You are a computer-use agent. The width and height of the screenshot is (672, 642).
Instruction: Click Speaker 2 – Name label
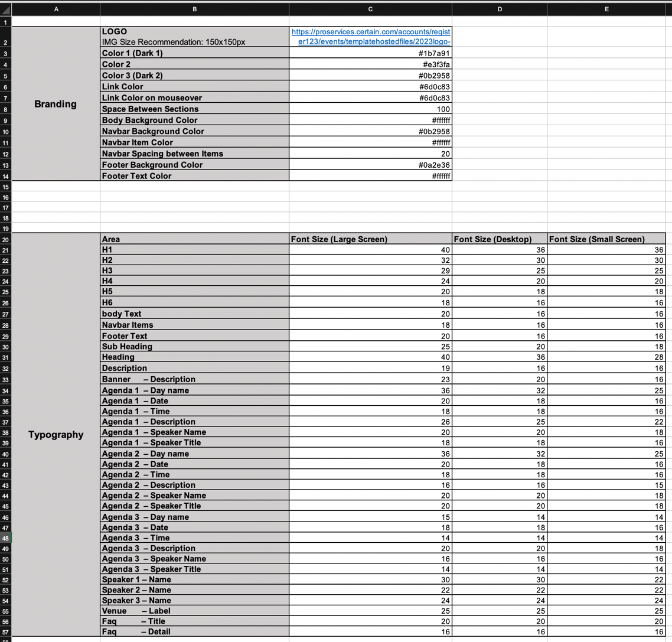pos(194,590)
